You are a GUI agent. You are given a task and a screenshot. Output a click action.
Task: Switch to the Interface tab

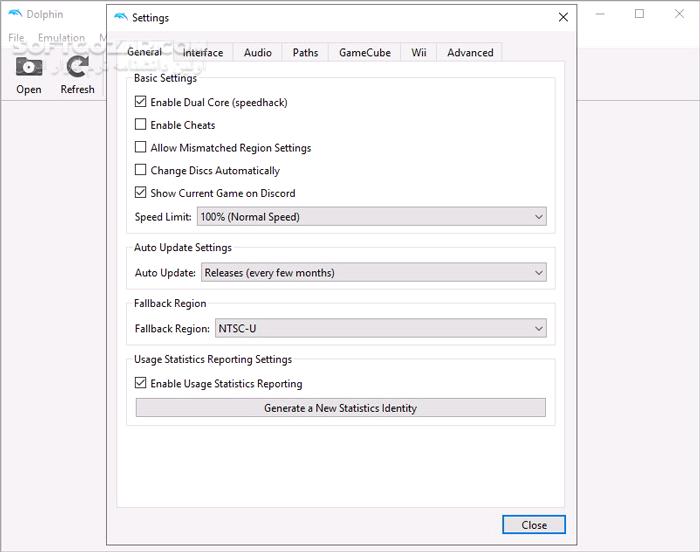coord(203,53)
